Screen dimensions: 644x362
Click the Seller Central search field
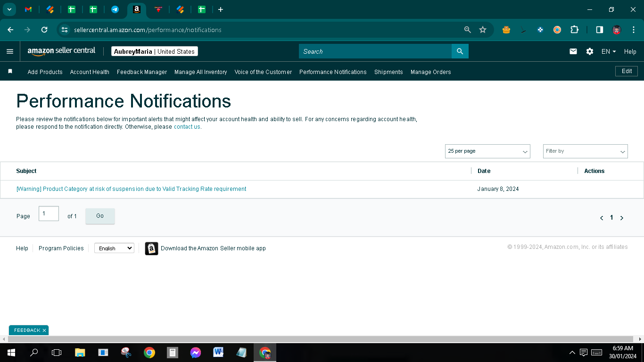tap(375, 51)
